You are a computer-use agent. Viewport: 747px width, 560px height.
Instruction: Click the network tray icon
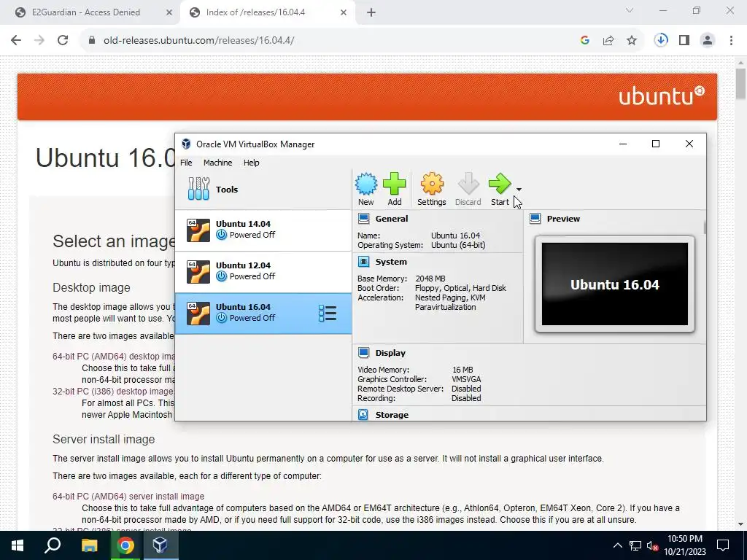click(635, 545)
